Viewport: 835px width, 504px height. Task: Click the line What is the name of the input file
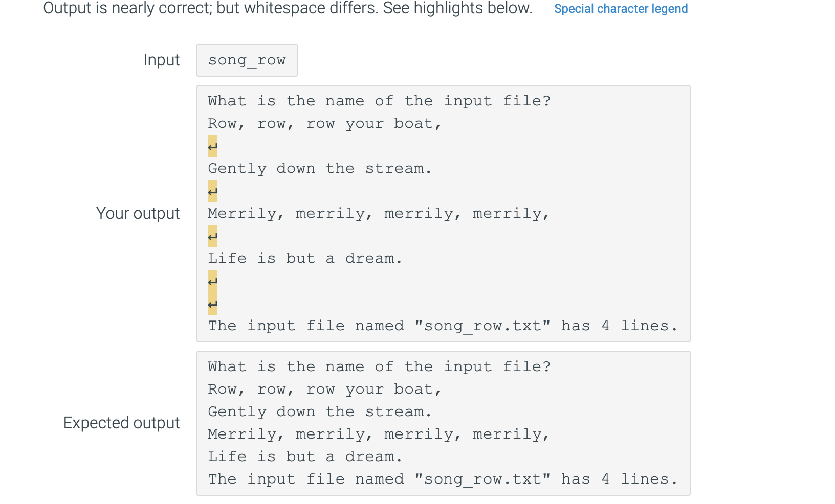(379, 101)
